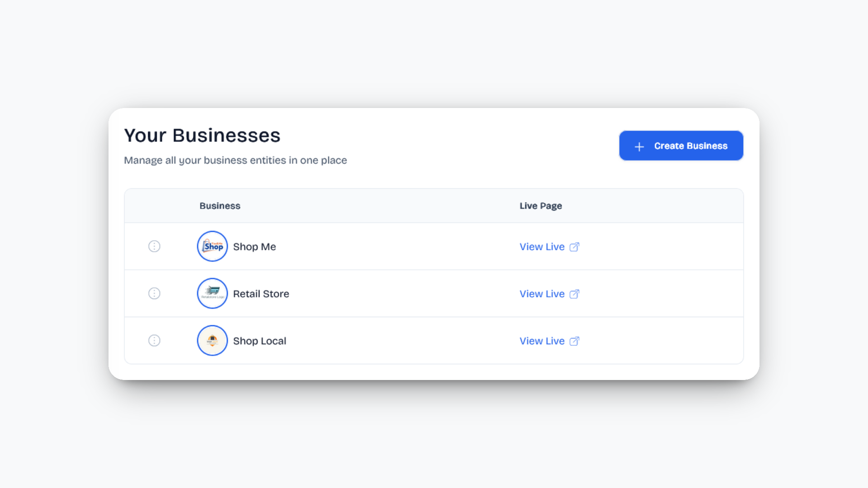
Task: Click the Business column header
Action: point(220,206)
